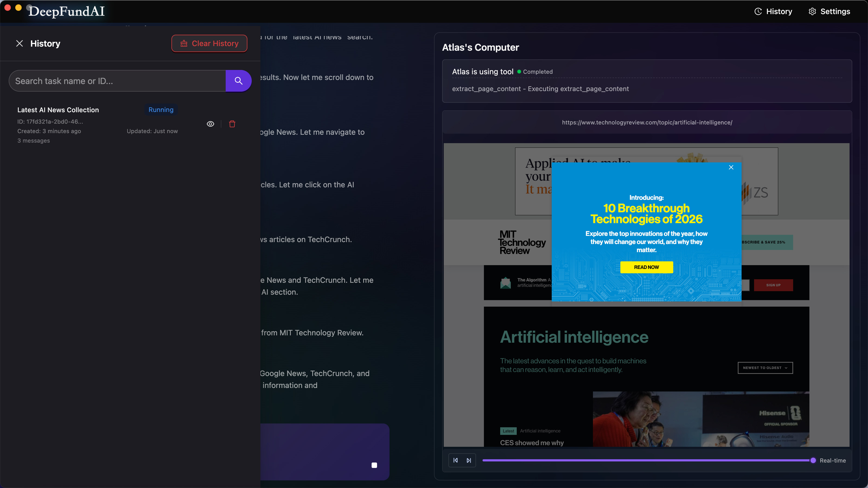Click the Clear History button
Screen dimensions: 868x488
pos(209,43)
